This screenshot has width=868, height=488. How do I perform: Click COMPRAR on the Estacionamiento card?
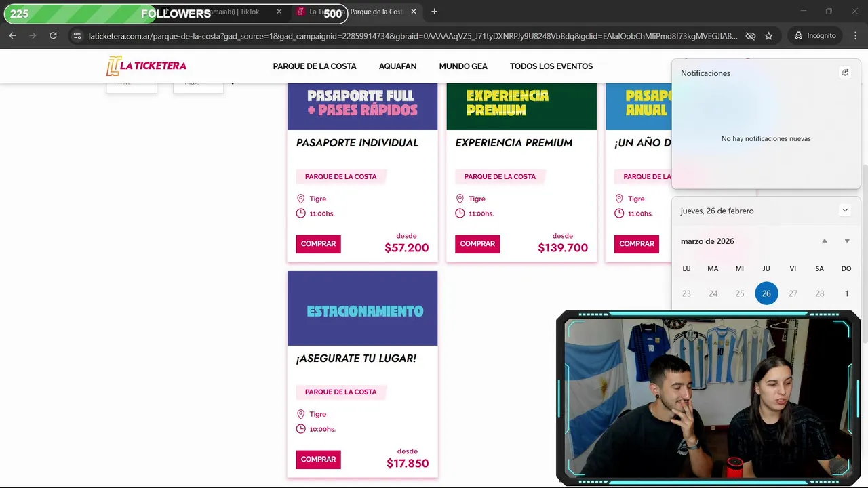point(318,460)
